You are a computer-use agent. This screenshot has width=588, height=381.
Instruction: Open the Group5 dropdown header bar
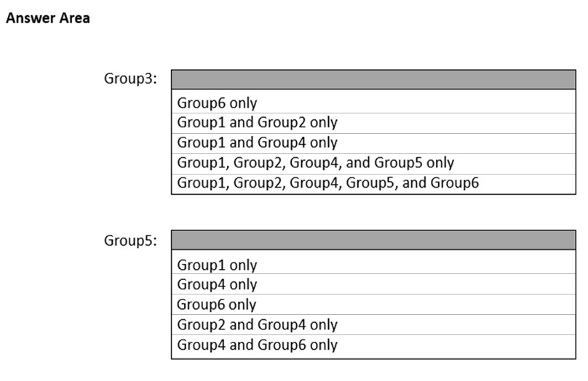373,240
